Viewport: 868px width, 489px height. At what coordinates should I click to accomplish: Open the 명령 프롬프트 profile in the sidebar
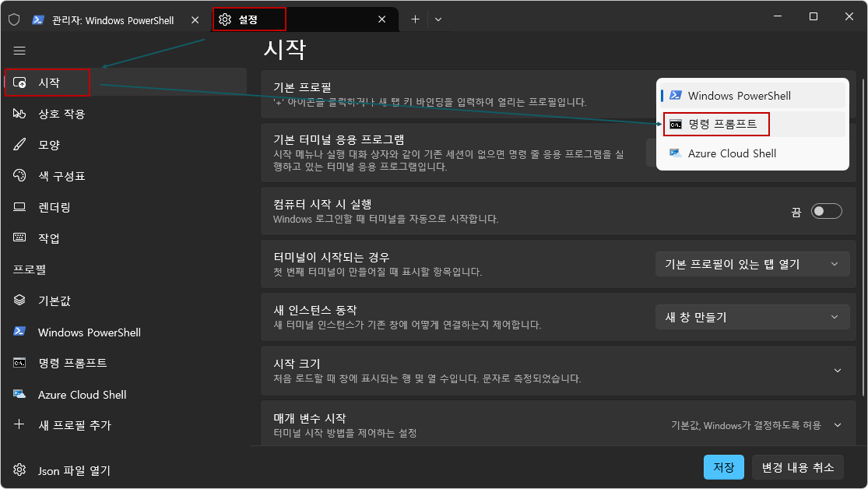coord(125,364)
